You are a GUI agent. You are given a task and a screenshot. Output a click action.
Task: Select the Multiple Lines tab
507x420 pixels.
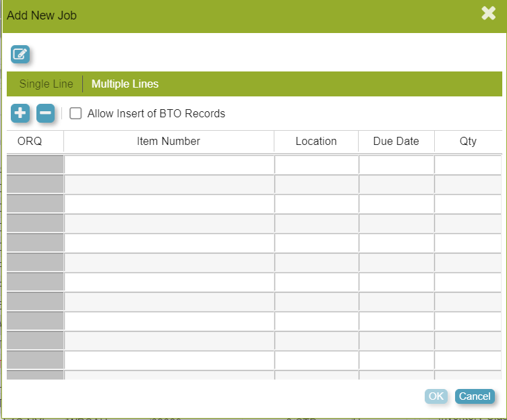[x=125, y=84]
